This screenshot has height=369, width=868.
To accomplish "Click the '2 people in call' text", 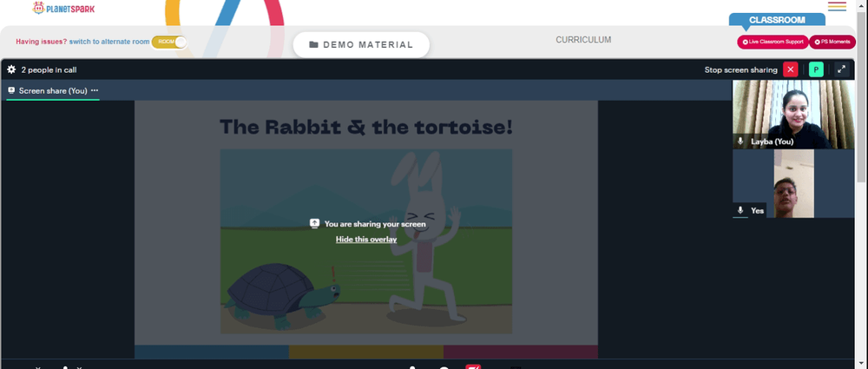I will click(x=49, y=69).
